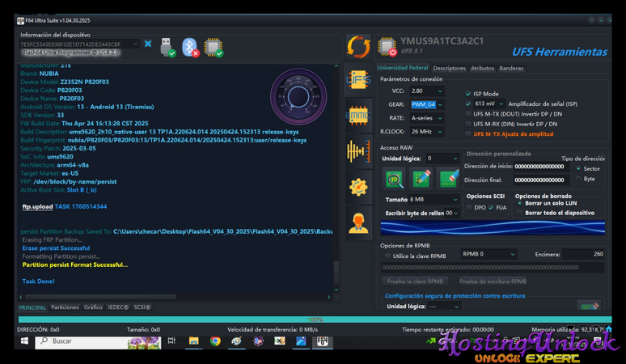The image size is (626, 364).
Task: Select the eMMC chip mode icon
Action: 358,116
